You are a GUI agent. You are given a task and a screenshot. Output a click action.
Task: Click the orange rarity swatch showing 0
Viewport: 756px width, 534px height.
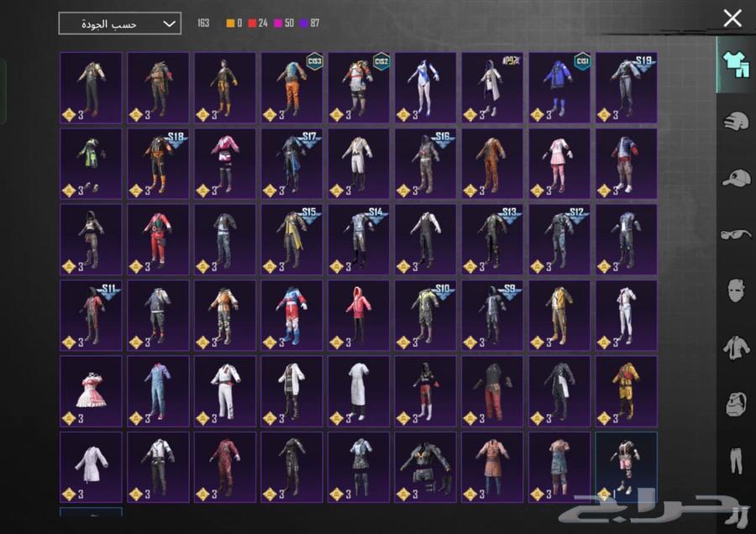pos(231,24)
